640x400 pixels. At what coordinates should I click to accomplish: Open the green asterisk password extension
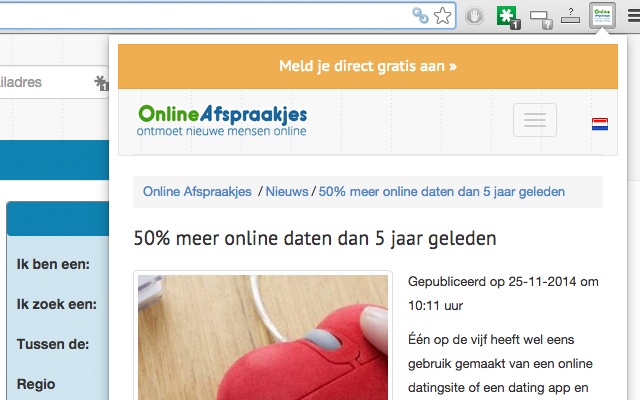(508, 17)
